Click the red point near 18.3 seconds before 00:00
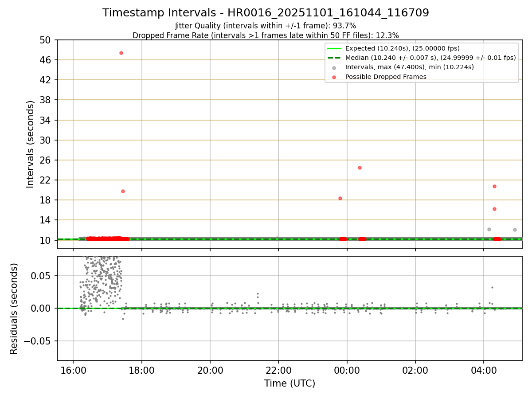 click(x=340, y=198)
